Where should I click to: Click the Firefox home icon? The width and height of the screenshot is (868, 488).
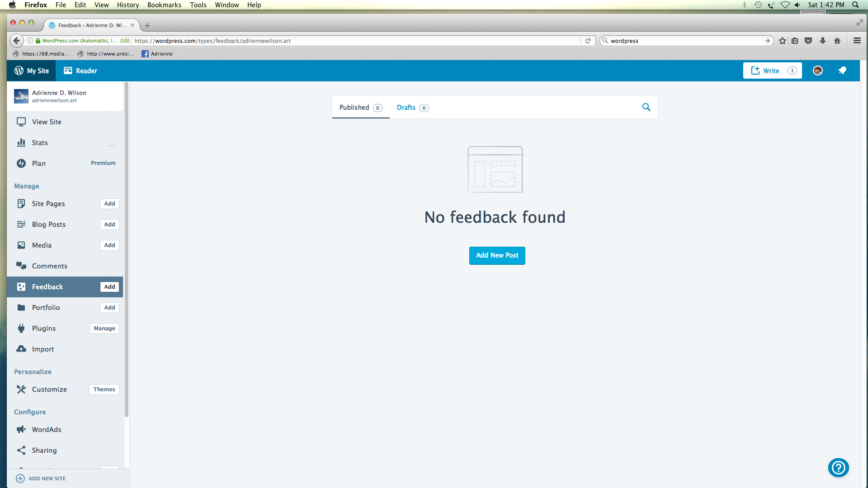pyautogui.click(x=837, y=41)
